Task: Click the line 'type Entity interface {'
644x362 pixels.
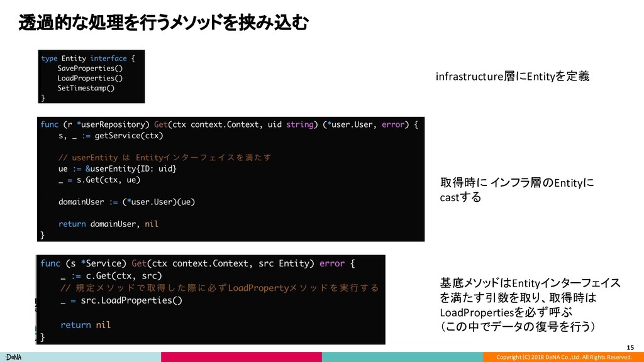Action: [88, 58]
